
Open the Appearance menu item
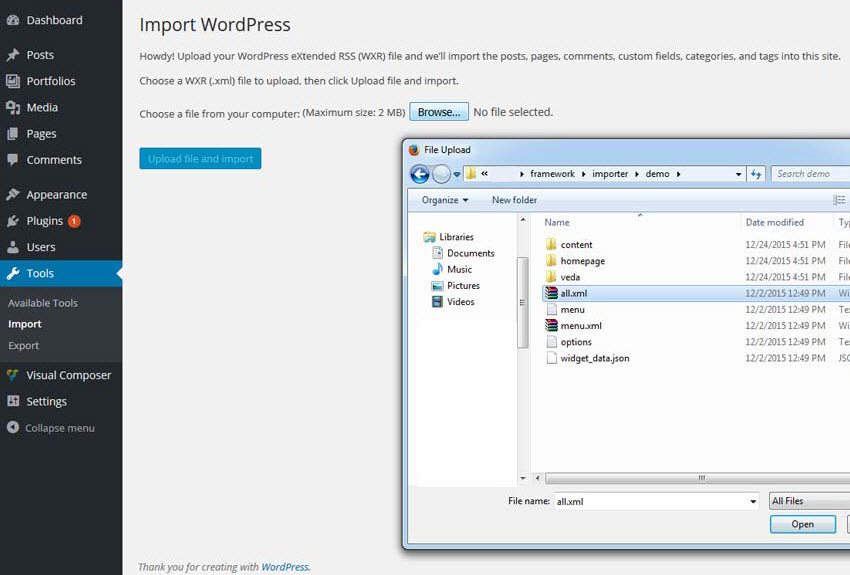[61, 194]
